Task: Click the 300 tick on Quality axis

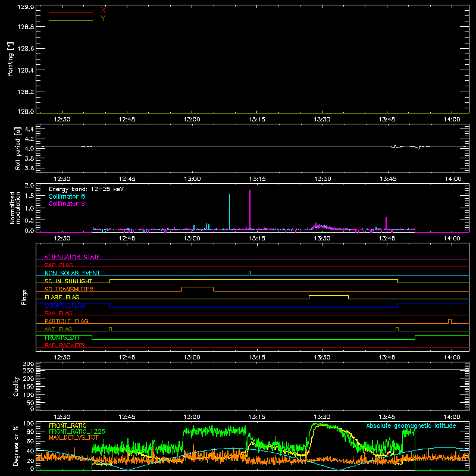Action: (29, 364)
